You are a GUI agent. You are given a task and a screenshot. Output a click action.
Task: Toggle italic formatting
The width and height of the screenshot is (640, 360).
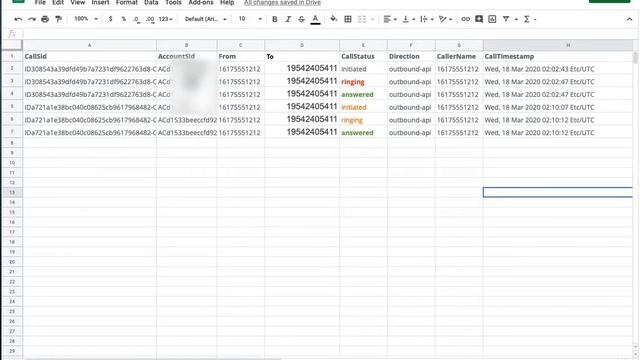tap(288, 19)
